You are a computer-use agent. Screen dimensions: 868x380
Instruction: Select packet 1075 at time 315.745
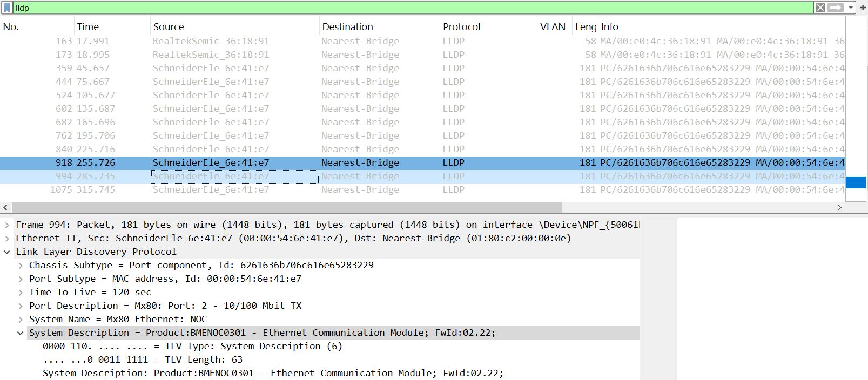click(422, 189)
